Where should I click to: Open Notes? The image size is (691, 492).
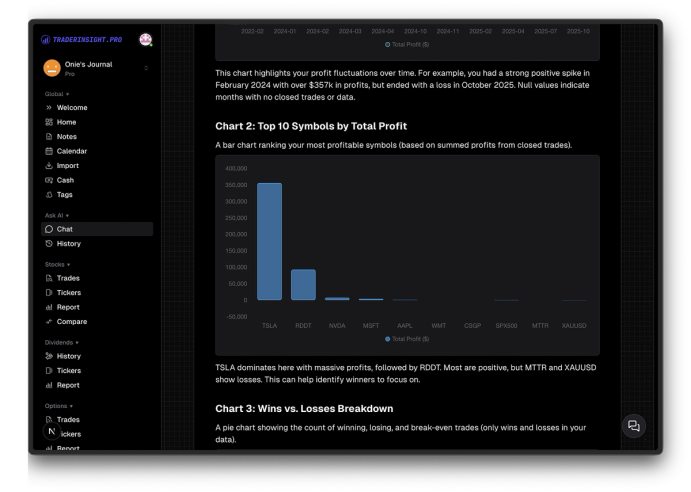pyautogui.click(x=67, y=137)
